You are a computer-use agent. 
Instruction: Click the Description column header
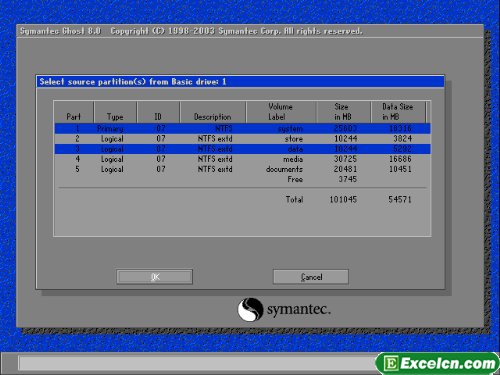[213, 112]
